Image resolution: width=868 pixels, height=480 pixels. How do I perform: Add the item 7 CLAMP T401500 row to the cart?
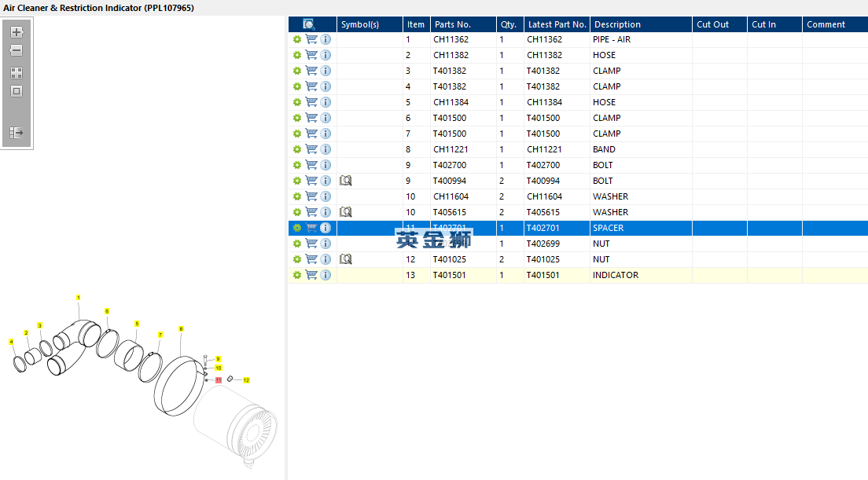311,134
